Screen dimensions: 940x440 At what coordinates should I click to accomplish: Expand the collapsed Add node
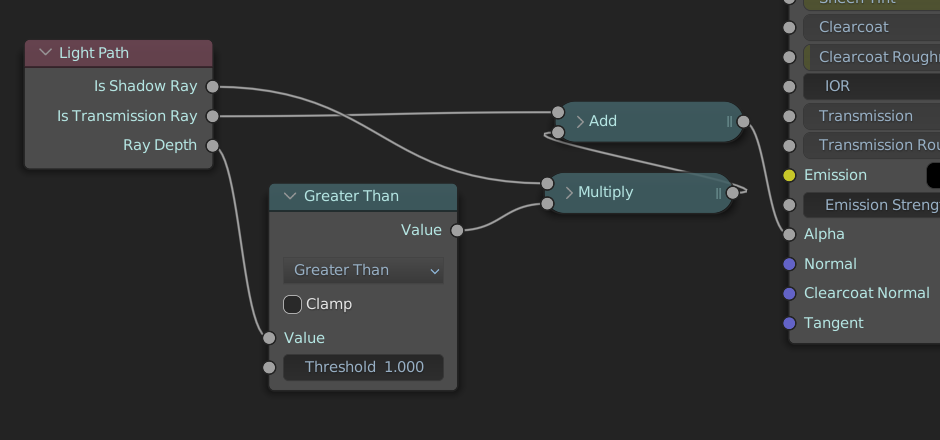pyautogui.click(x=580, y=122)
